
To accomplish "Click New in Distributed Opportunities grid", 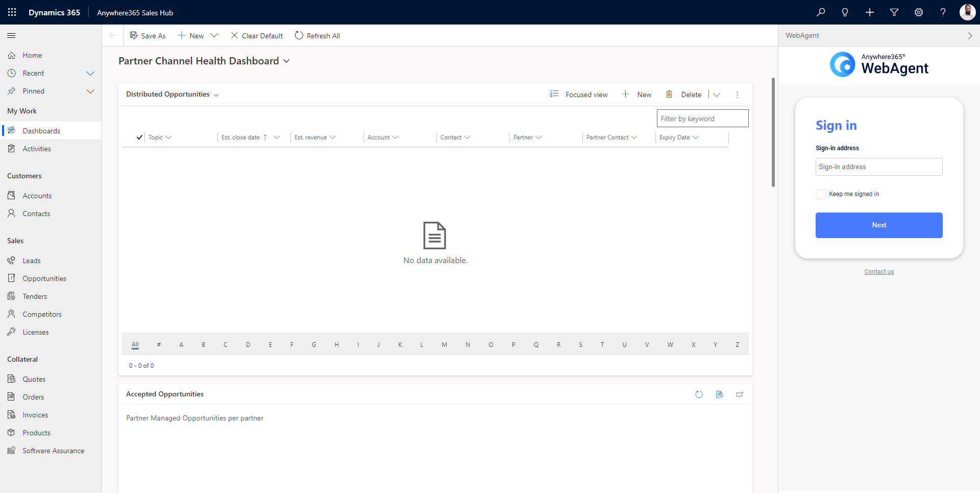I will (x=636, y=95).
